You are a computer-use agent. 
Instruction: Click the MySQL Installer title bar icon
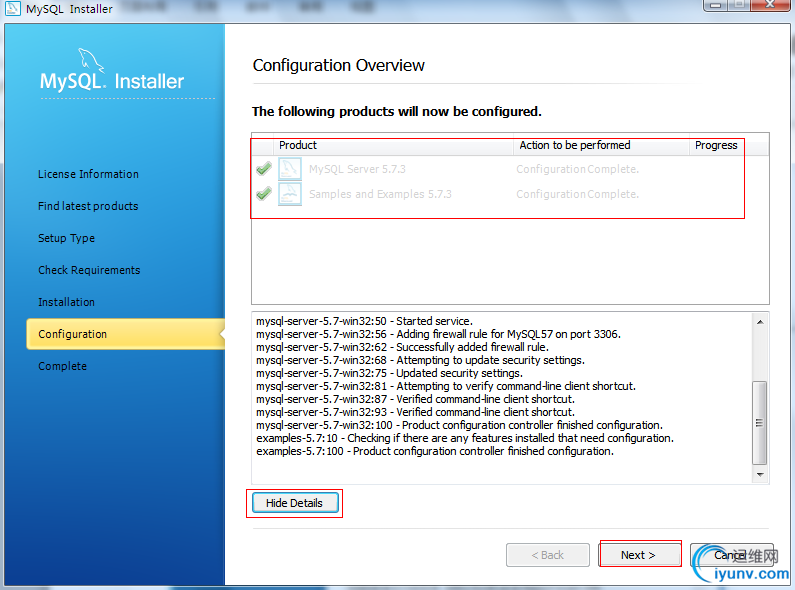(x=12, y=9)
